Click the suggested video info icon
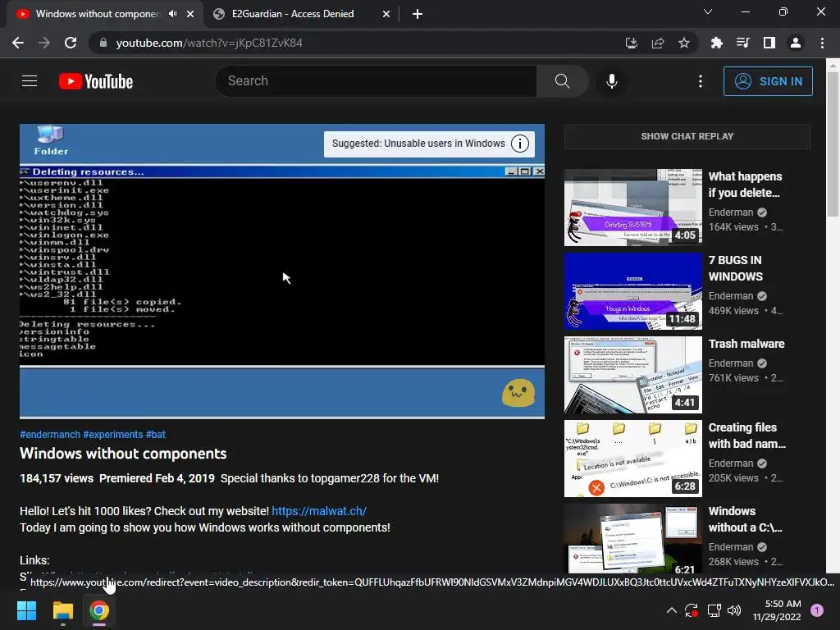This screenshot has height=630, width=840. 519,144
